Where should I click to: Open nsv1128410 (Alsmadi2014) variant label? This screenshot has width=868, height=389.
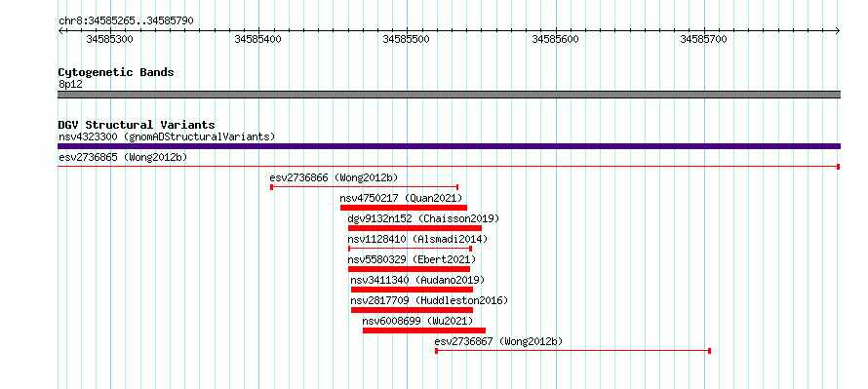coord(418,239)
